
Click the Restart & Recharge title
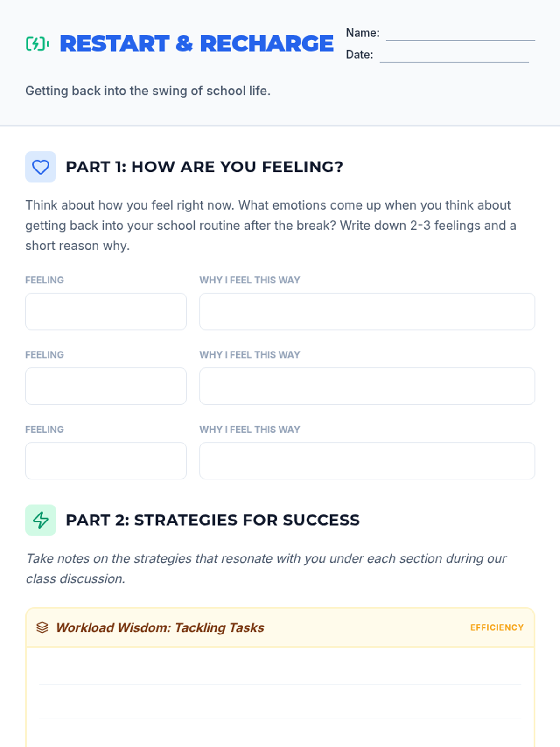tap(196, 44)
